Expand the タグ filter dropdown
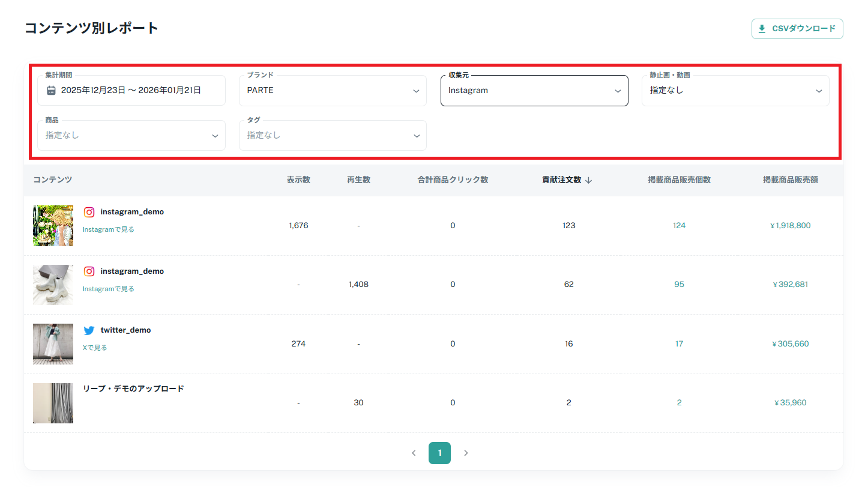Screen dimensions: 868x487 (333, 136)
